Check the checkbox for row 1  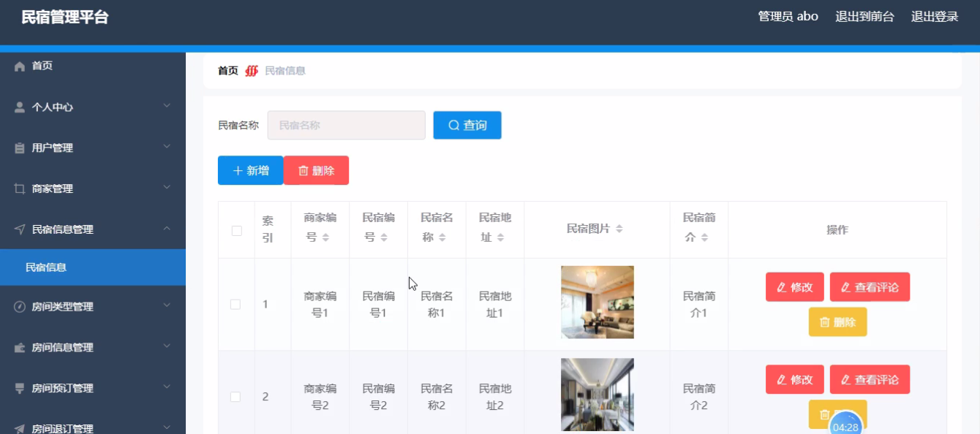click(235, 304)
